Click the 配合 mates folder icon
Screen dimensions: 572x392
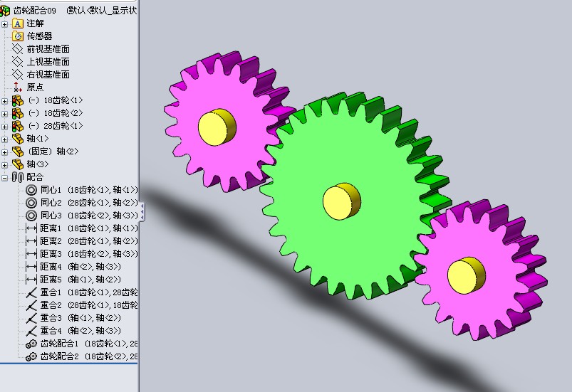18,177
